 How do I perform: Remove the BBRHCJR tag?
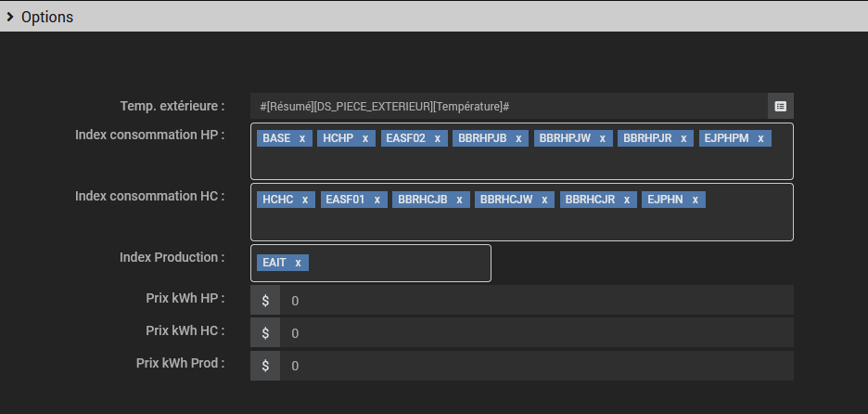(626, 200)
